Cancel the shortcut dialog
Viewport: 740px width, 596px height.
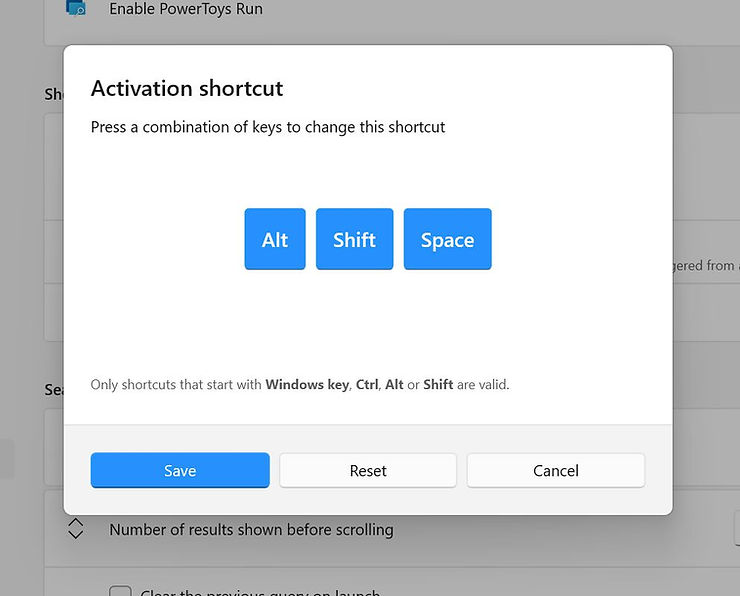click(555, 470)
